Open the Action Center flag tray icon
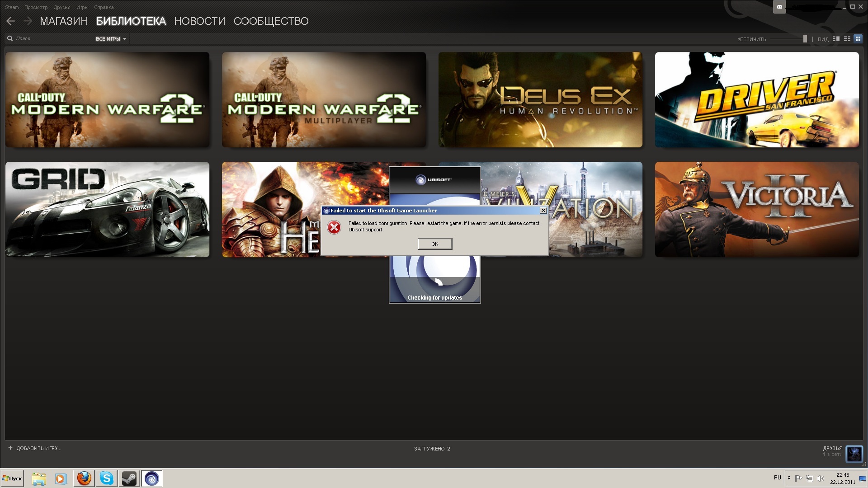Viewport: 868px width, 488px height. 799,479
